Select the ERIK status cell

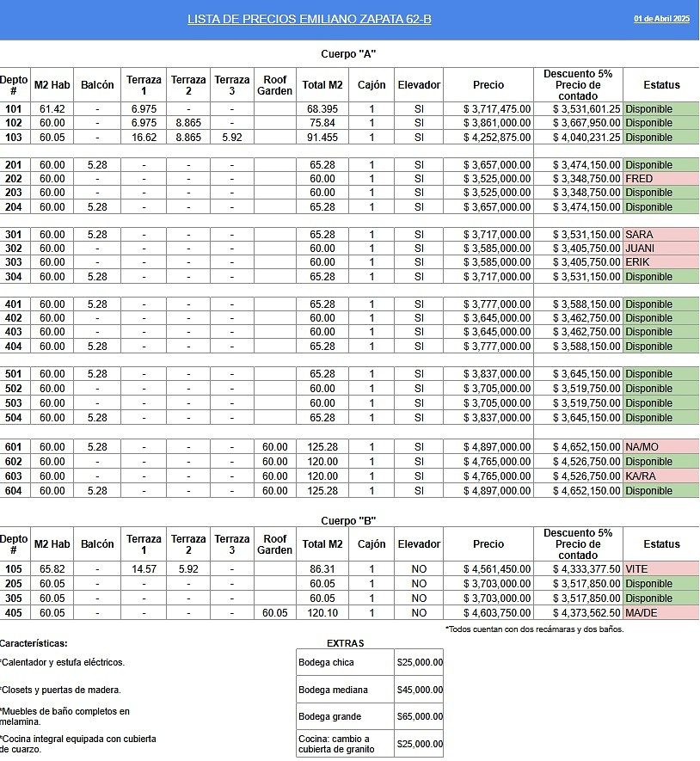pos(660,262)
